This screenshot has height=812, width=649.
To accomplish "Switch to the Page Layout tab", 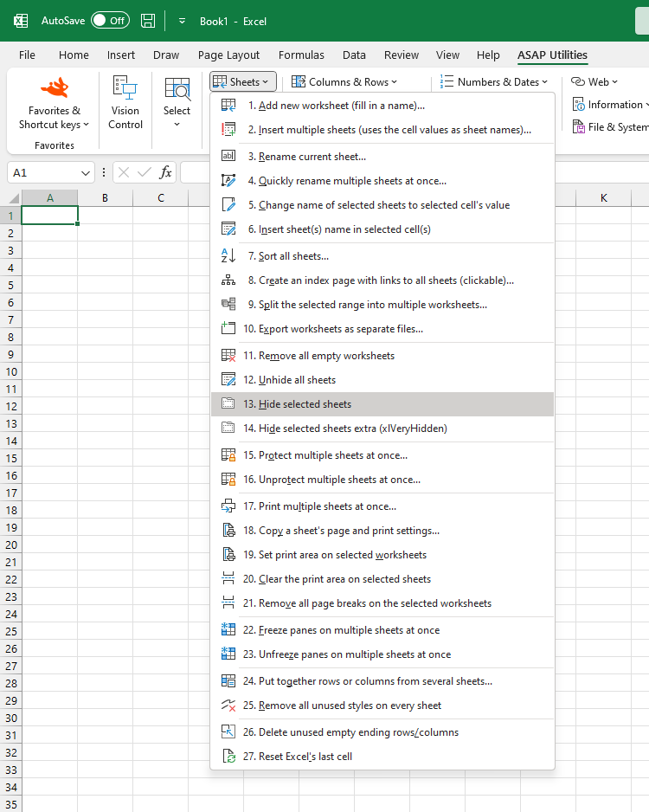I will pyautogui.click(x=228, y=55).
